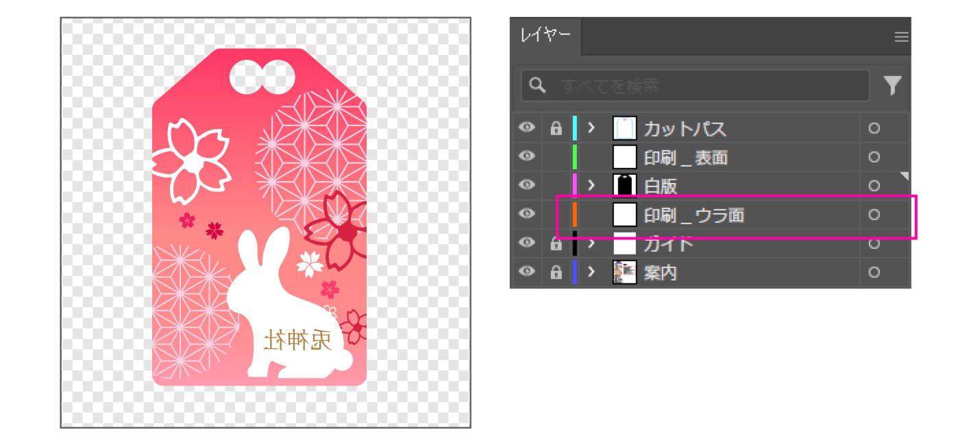
Task: Click the search magnifier icon
Action: point(538,85)
